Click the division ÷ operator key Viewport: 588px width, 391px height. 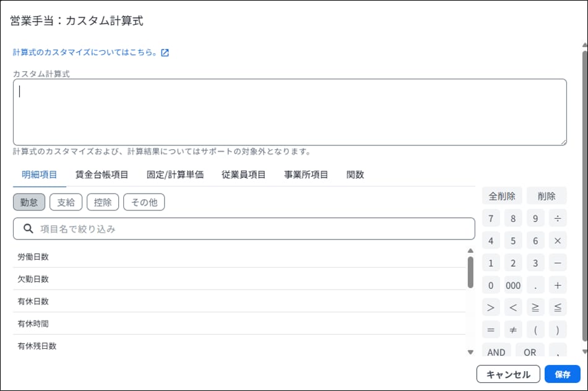click(x=557, y=218)
